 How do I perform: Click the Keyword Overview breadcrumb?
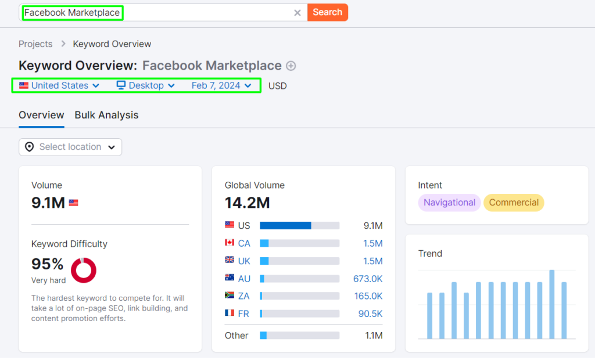coord(112,44)
